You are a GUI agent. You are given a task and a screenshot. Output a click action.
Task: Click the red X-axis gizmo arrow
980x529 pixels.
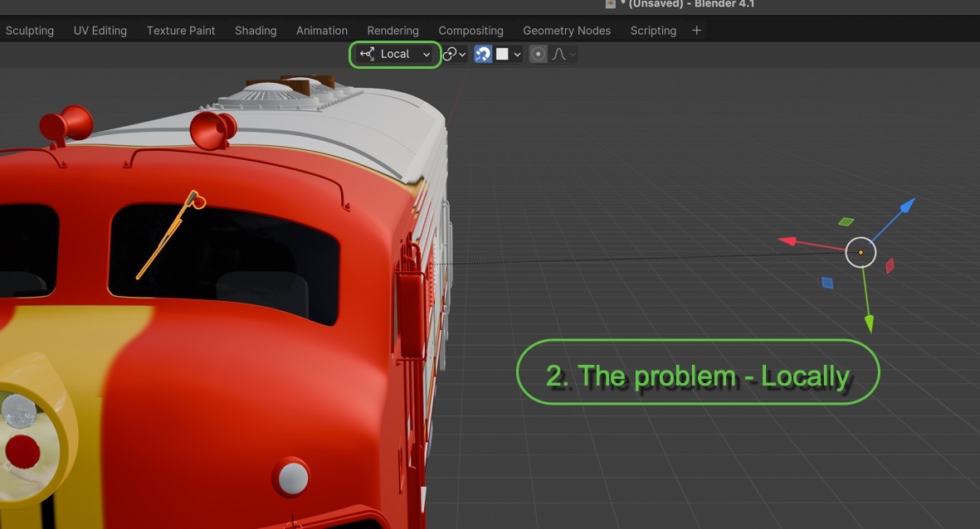(787, 240)
